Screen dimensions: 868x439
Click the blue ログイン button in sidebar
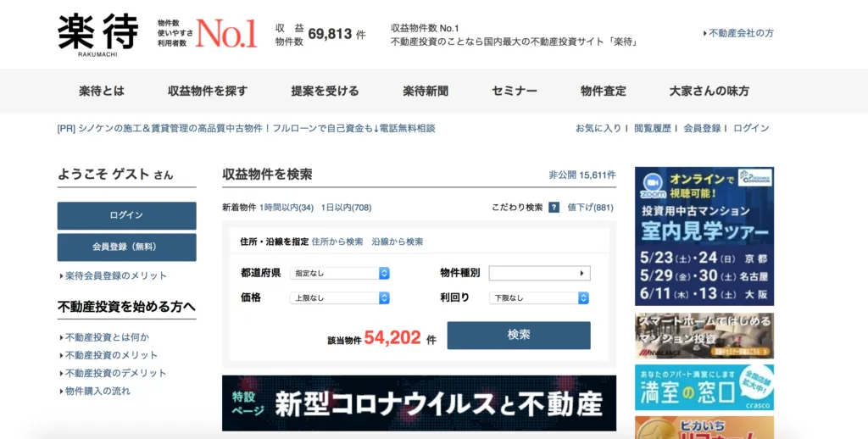[127, 215]
